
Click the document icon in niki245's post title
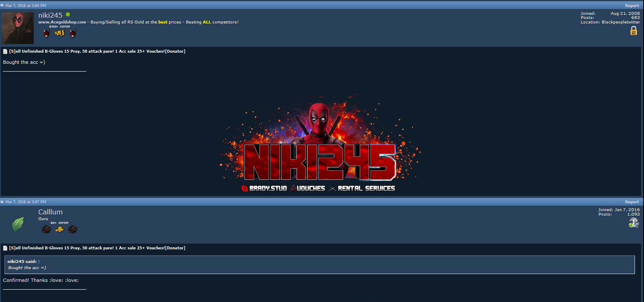point(5,51)
